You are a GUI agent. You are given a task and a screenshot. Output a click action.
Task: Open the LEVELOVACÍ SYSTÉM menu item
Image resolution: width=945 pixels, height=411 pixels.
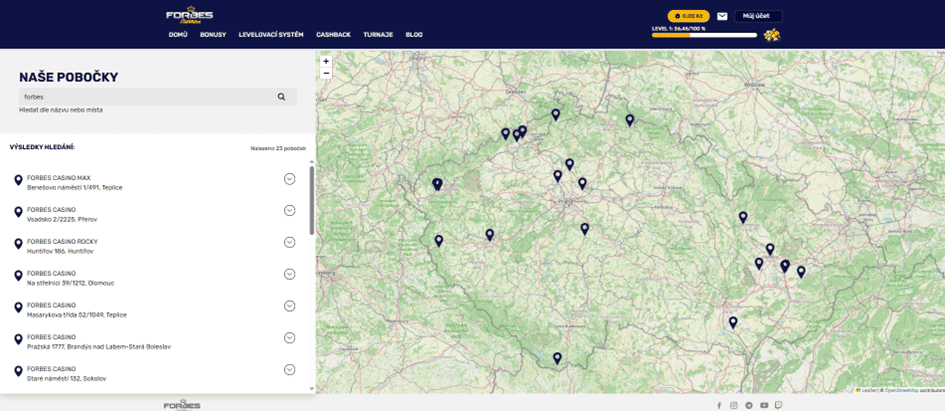tap(271, 35)
